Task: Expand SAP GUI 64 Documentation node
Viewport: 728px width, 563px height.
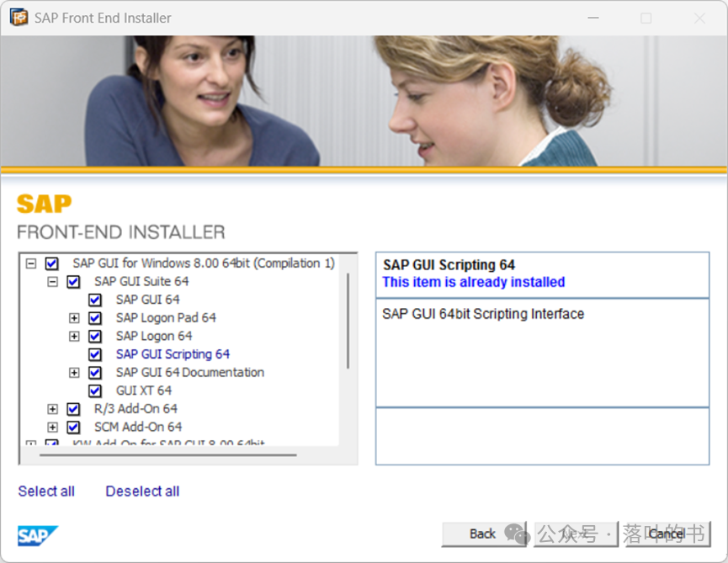Action: click(74, 373)
